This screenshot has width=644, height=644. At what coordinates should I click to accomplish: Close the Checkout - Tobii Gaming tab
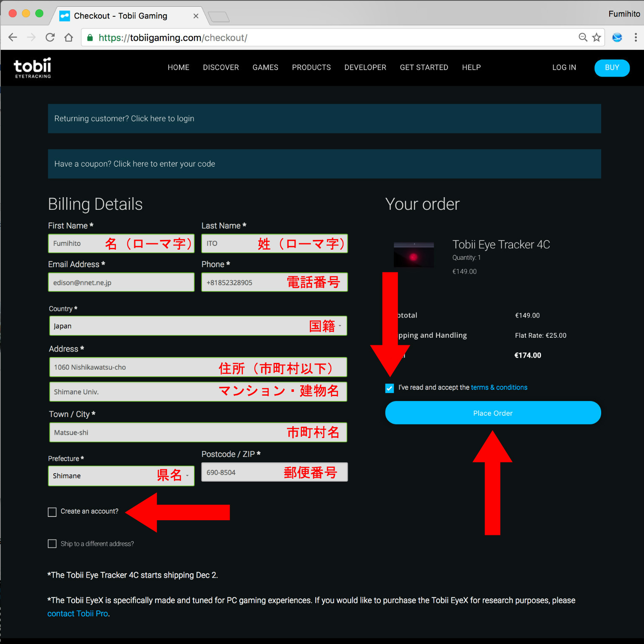[x=196, y=16]
